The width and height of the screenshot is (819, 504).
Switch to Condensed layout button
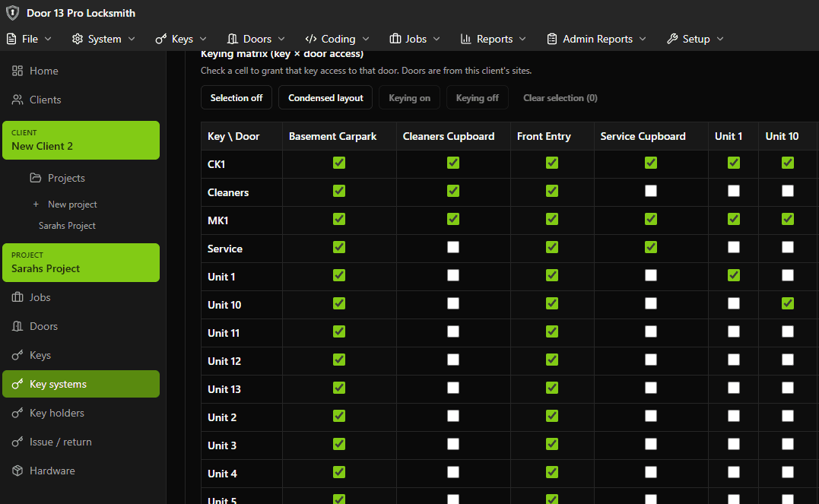(325, 98)
